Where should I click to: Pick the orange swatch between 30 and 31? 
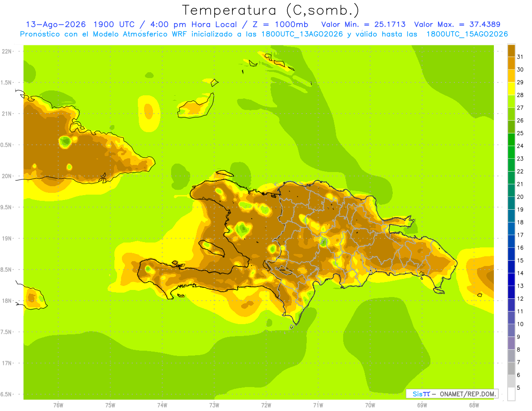pos(511,63)
